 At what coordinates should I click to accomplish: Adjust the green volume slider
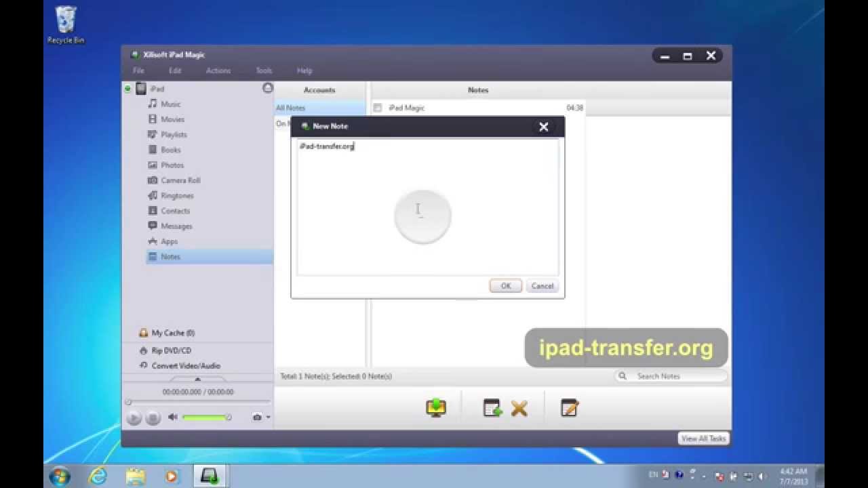[206, 418]
